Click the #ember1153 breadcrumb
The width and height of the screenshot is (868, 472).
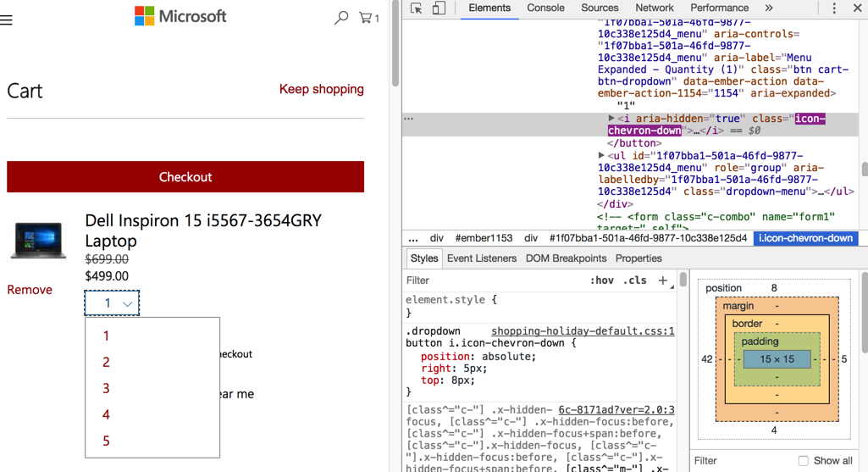coord(484,238)
